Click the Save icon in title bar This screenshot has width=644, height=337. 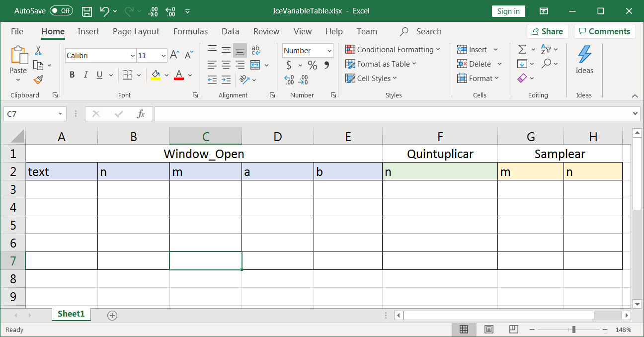[x=87, y=11]
